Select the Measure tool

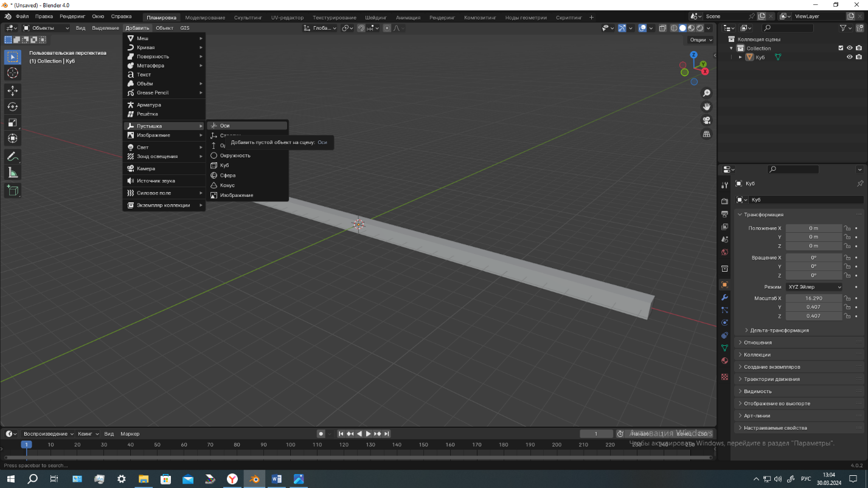tap(12, 173)
